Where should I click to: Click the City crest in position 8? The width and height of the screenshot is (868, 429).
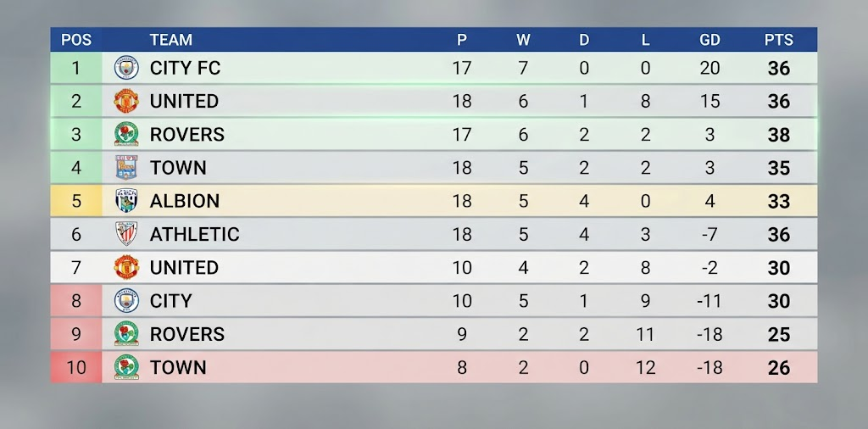126,301
